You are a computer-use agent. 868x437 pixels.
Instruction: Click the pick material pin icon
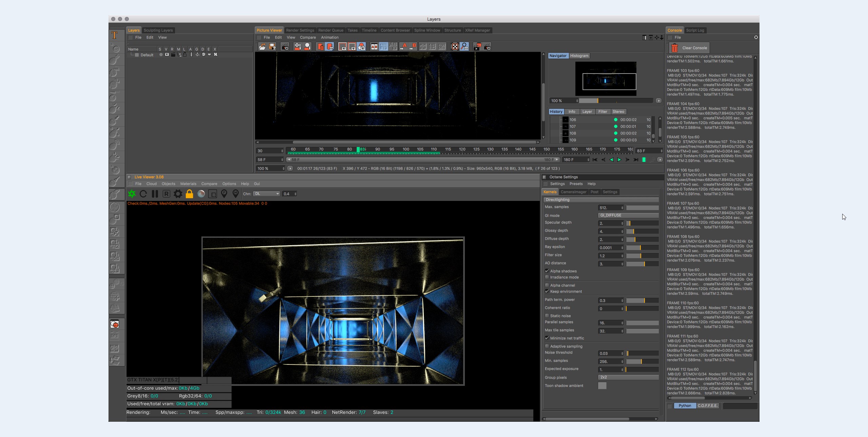236,194
